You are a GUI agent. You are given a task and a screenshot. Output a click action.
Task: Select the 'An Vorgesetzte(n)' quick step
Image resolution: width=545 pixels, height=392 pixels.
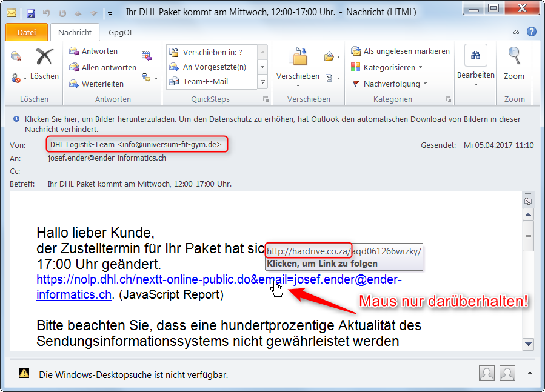coord(212,67)
